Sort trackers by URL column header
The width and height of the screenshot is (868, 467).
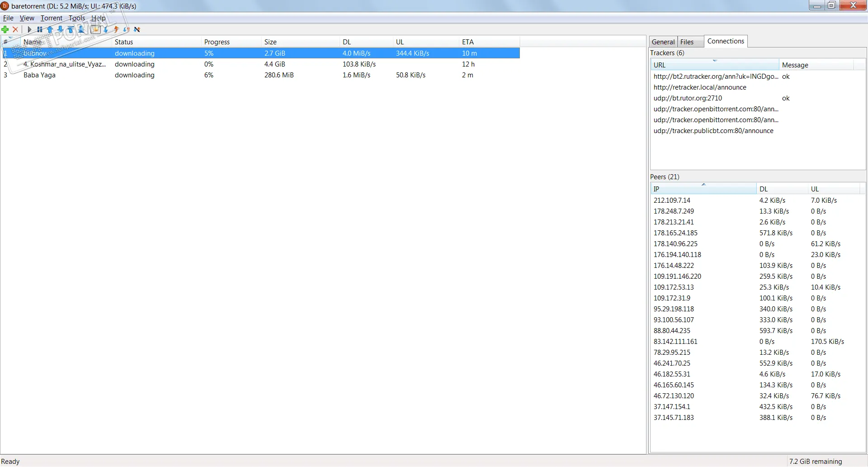coord(715,65)
